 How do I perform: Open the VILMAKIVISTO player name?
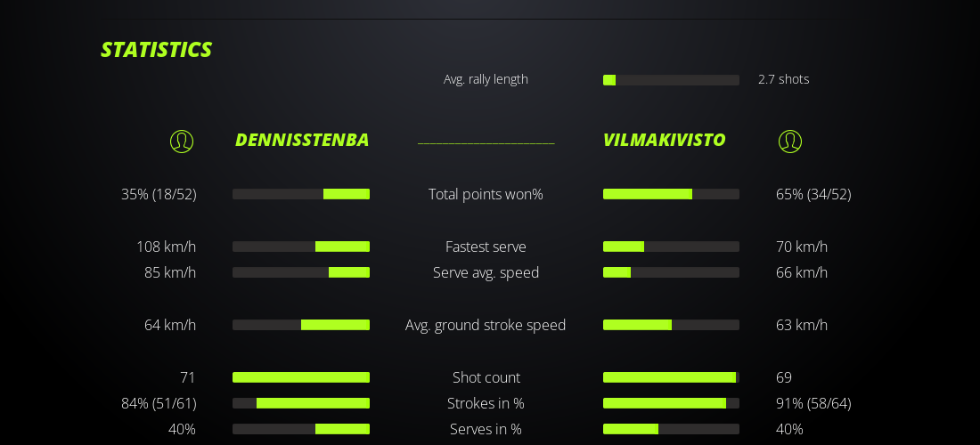pos(664,140)
